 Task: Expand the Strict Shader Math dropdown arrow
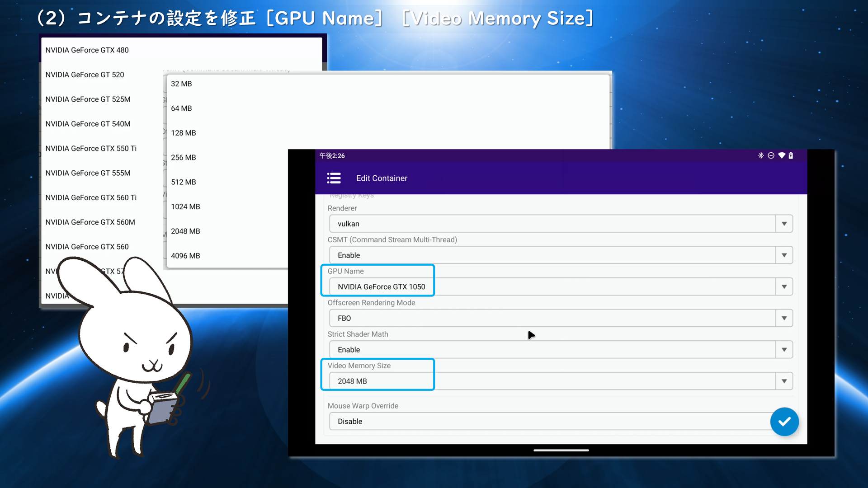tap(784, 350)
